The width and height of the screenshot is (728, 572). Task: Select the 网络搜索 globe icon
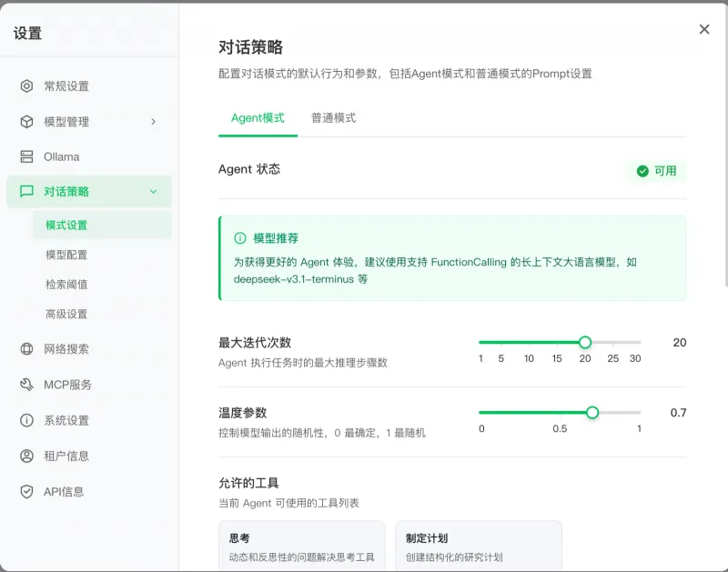point(27,349)
